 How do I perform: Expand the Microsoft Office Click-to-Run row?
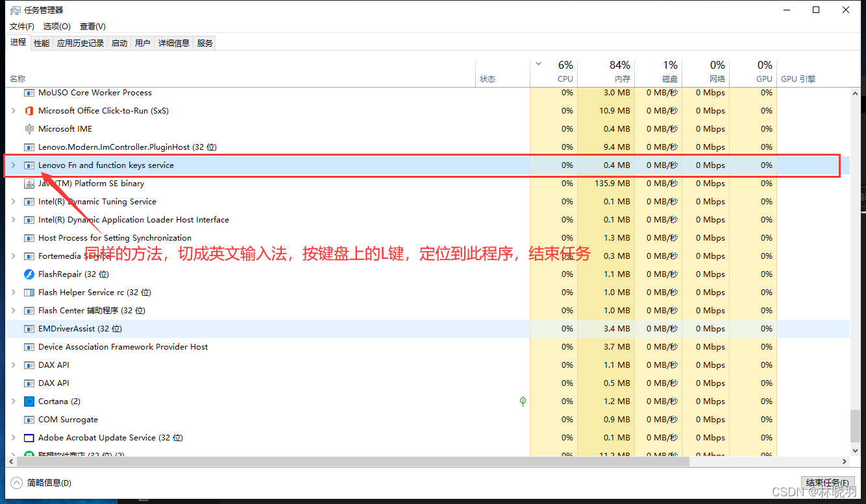click(x=14, y=111)
